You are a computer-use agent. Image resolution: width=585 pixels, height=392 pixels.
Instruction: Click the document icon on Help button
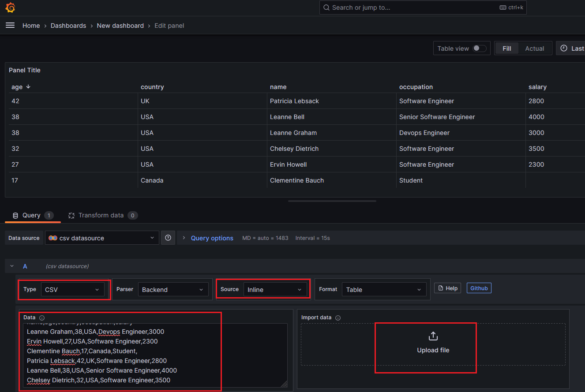441,288
